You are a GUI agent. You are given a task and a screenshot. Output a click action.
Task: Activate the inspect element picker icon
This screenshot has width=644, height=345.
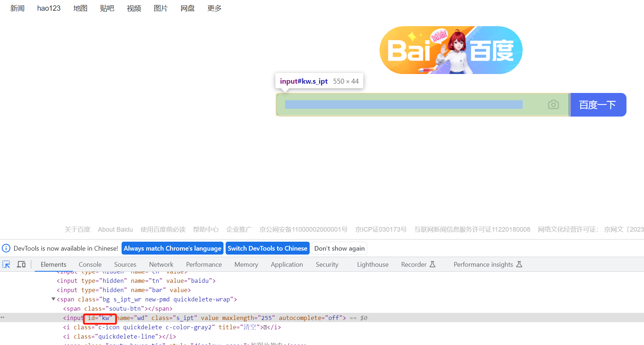pyautogui.click(x=6, y=265)
